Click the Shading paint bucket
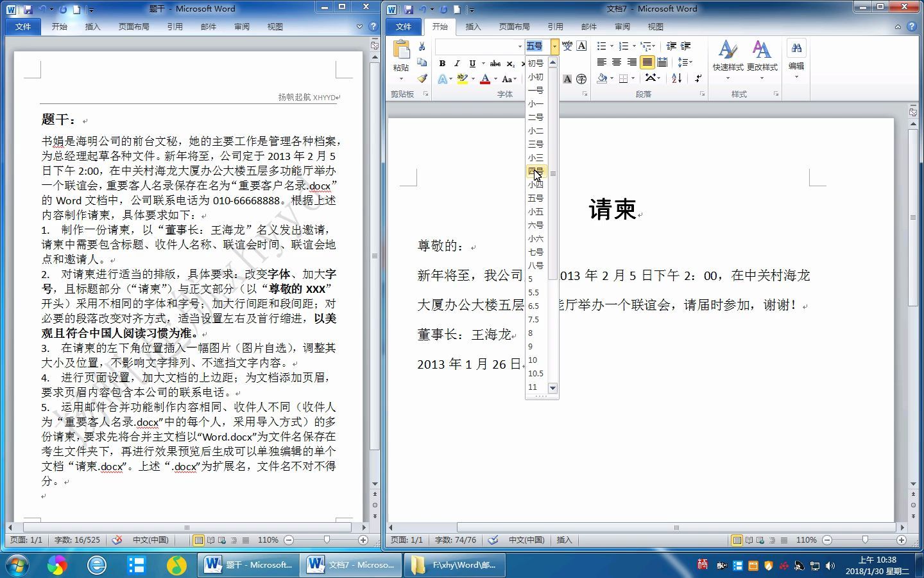 coord(602,78)
